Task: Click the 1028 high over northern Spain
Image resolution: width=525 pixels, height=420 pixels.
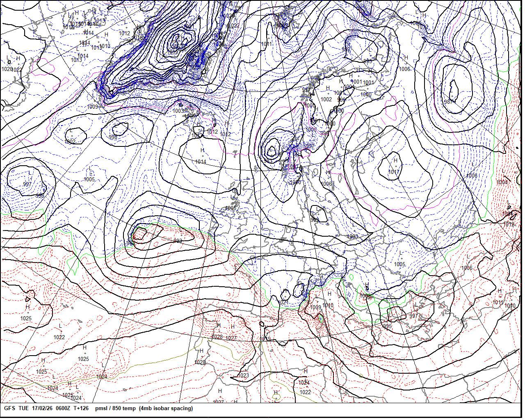Action: (x=217, y=337)
